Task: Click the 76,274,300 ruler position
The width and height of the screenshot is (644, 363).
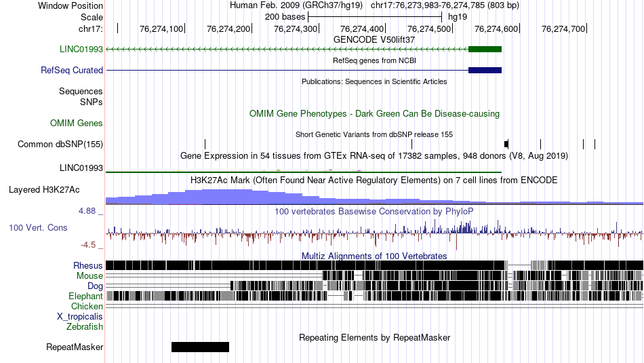Action: (x=296, y=28)
